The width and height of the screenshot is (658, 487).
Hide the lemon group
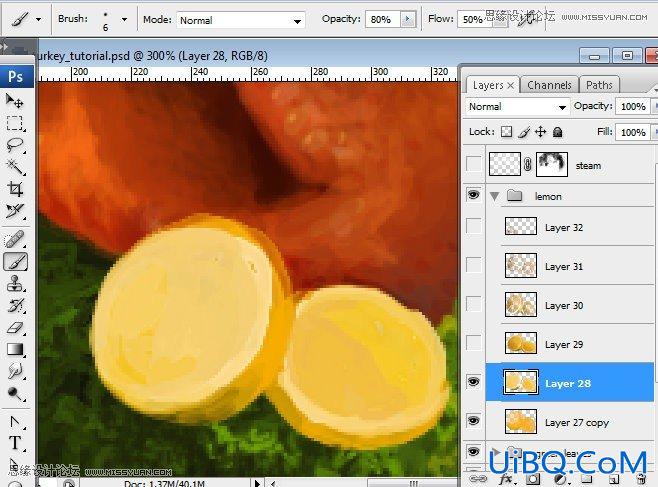pyautogui.click(x=474, y=195)
